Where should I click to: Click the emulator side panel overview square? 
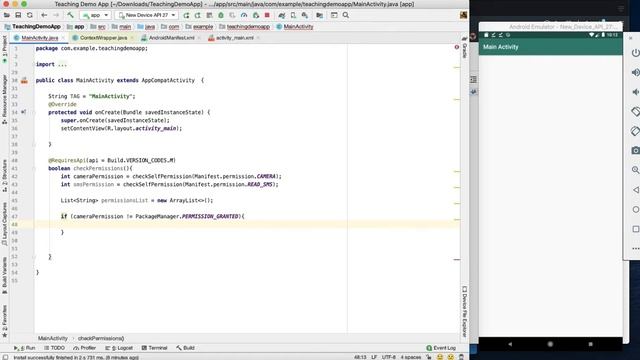636,229
